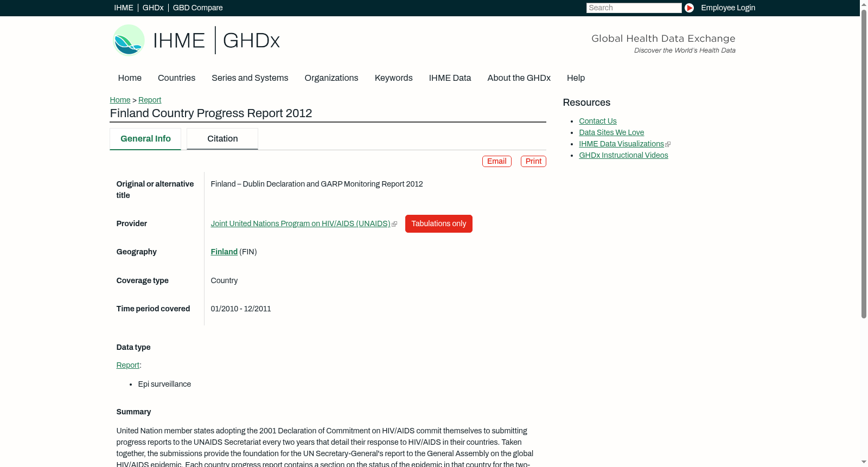This screenshot has height=467, width=868.
Task: Click the Tabulations only red badge
Action: pyautogui.click(x=439, y=223)
